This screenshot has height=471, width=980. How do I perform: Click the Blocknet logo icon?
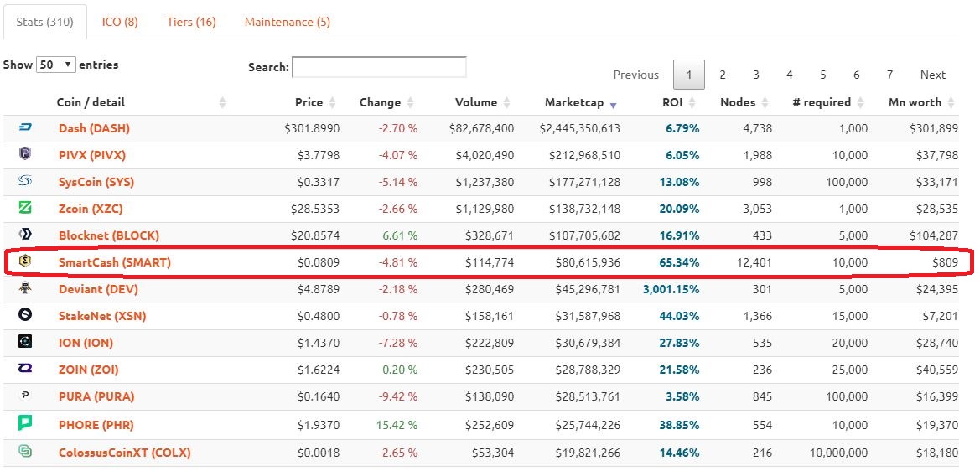(26, 235)
